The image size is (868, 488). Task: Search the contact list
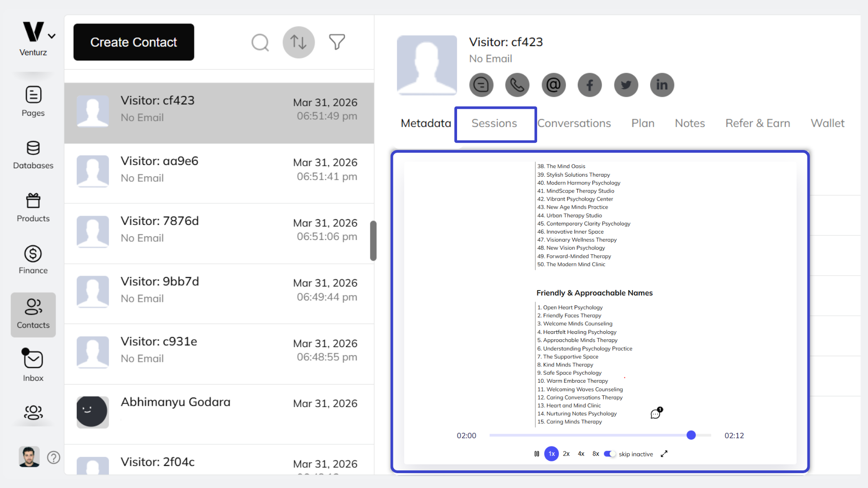point(260,42)
